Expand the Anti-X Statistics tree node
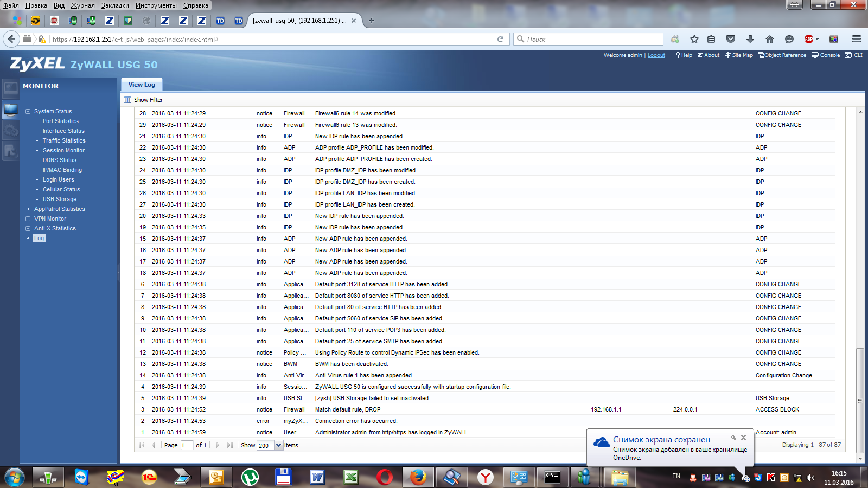Screen dimensions: 868x488 click(28, 228)
